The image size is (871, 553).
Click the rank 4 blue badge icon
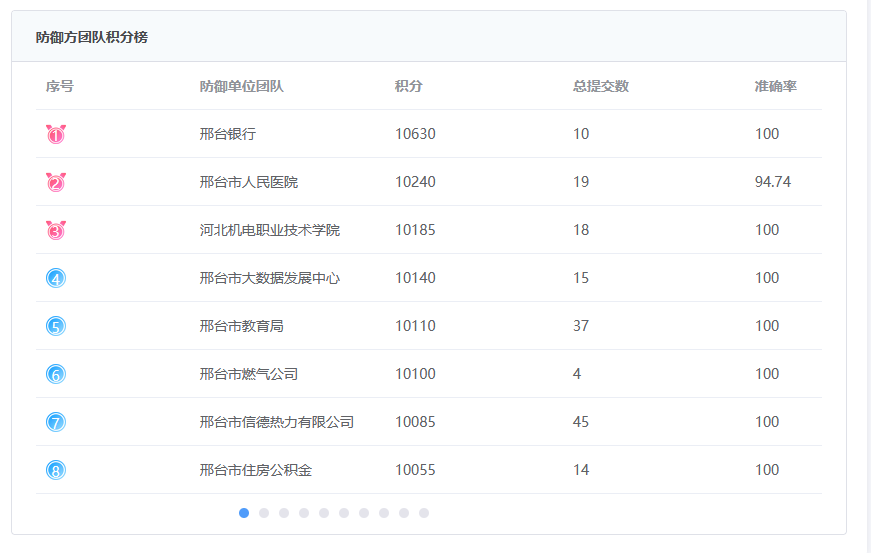[x=56, y=278]
